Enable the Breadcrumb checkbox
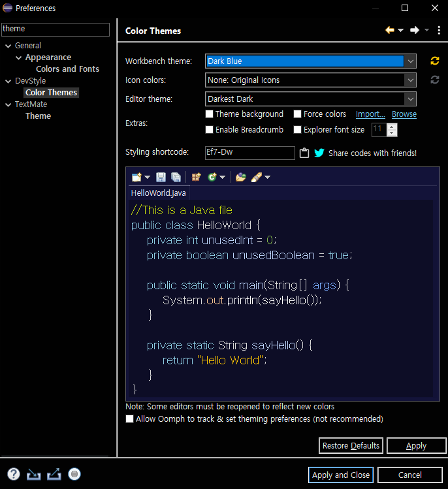Screen dimensions: 448x489 210,129
